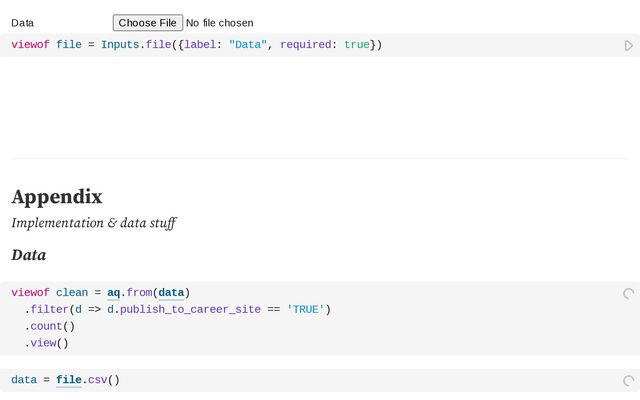Viewport: 640px width, 400px height.
Task: Click the underlined file reference in file.csv()
Action: click(69, 380)
